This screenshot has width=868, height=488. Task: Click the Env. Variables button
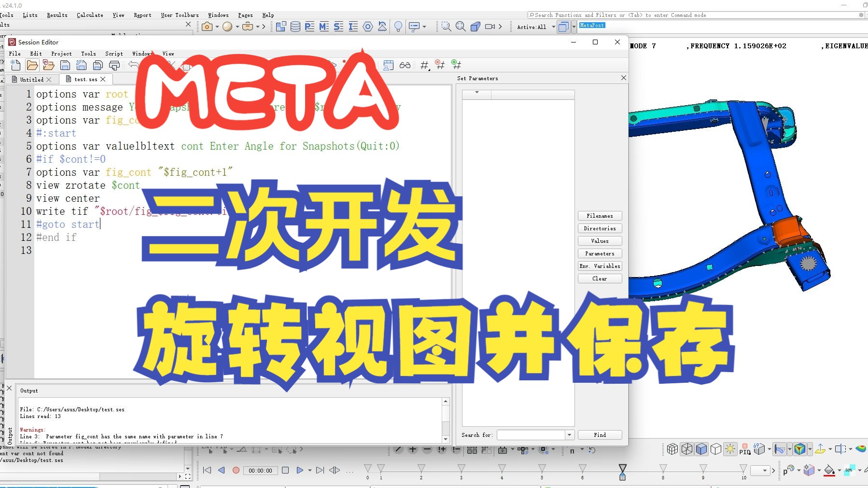(x=600, y=265)
